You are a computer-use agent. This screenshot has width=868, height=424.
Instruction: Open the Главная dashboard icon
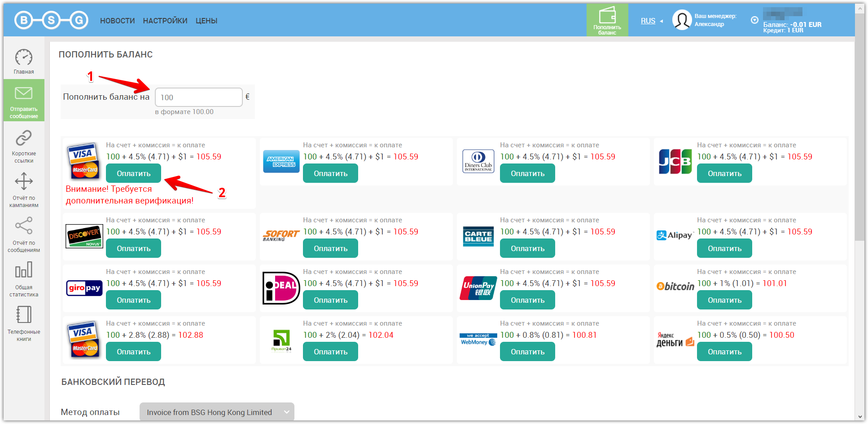24,57
